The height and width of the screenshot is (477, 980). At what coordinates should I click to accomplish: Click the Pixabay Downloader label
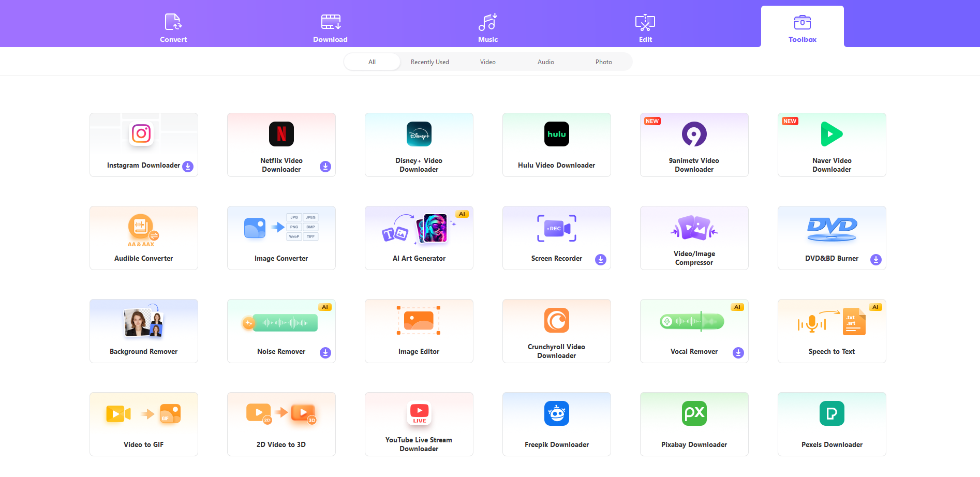(694, 445)
